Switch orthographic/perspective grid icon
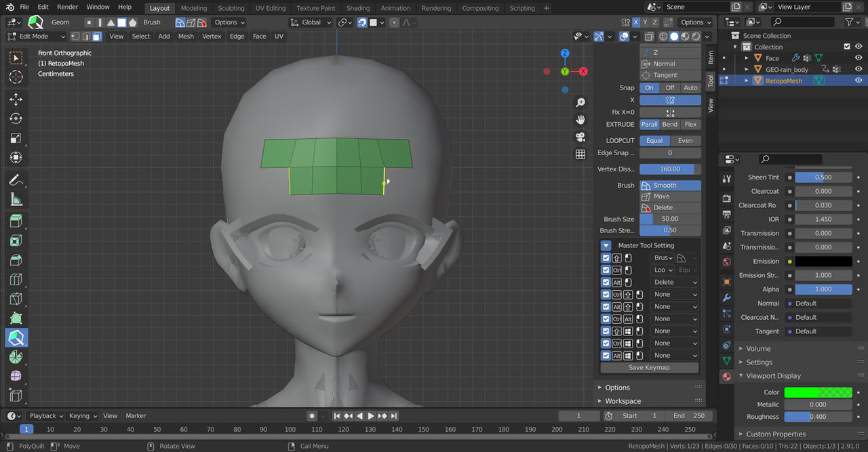This screenshot has height=452, width=868. click(x=580, y=155)
